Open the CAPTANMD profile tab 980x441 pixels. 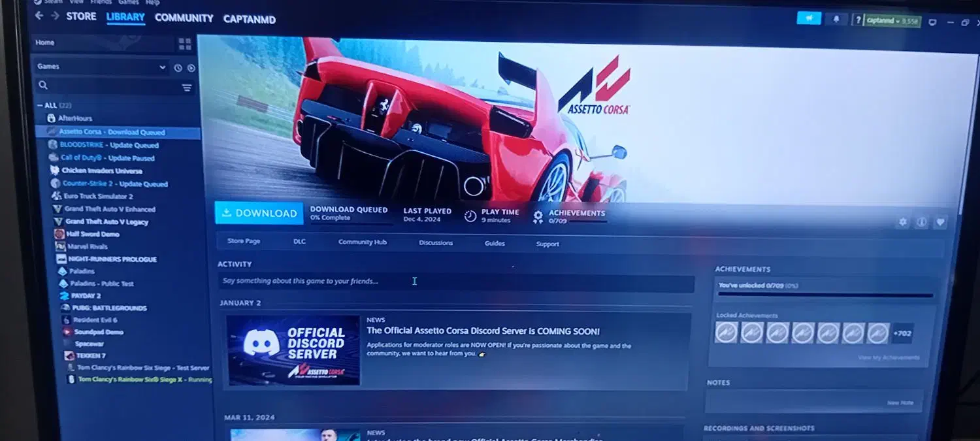(x=250, y=20)
